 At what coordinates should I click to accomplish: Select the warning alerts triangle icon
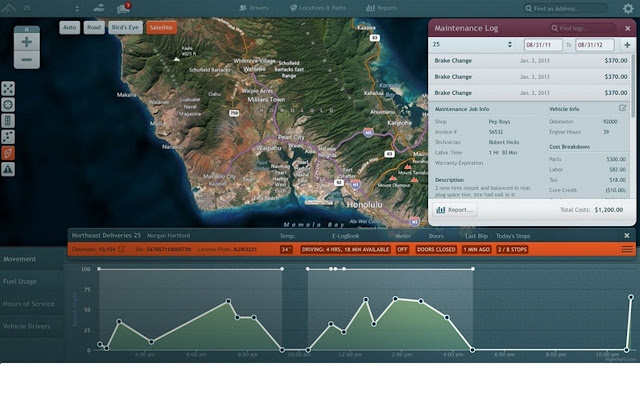point(8,170)
